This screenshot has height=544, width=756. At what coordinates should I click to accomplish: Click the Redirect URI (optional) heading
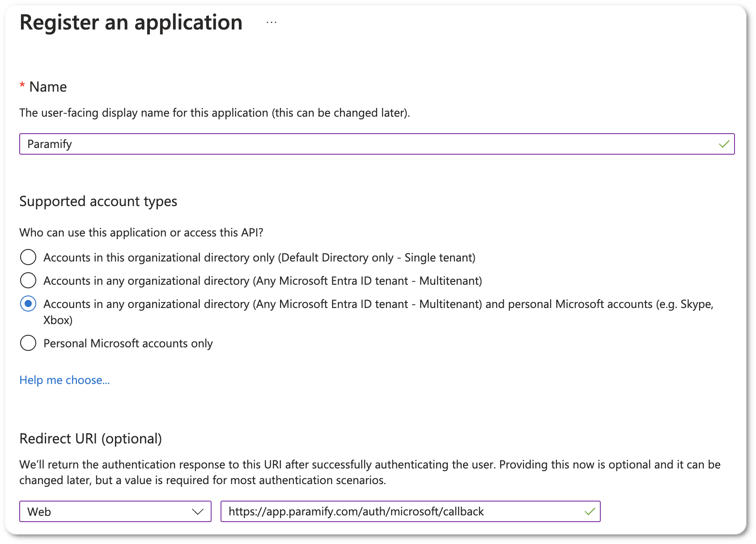tap(91, 439)
